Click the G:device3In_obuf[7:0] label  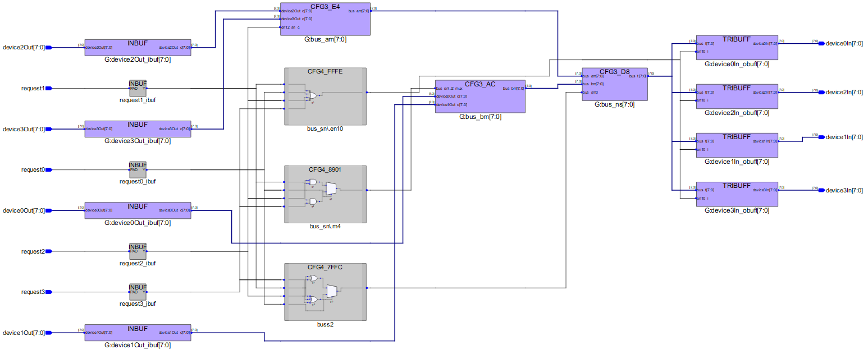click(737, 210)
